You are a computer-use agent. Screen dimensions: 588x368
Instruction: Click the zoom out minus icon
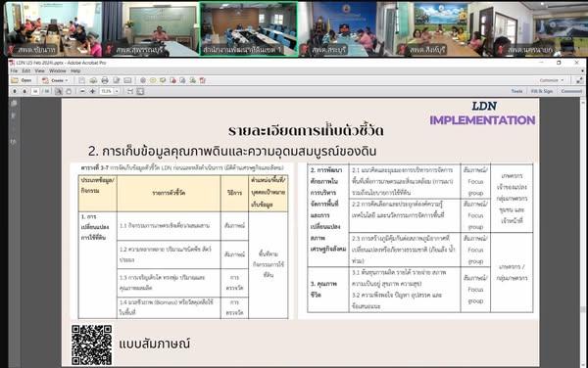pyautogui.click(x=82, y=91)
